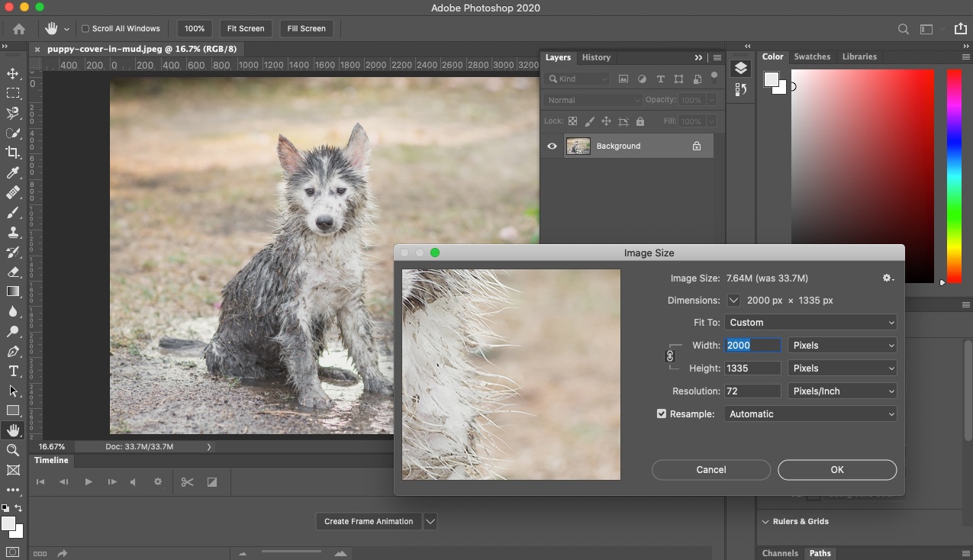Select the Crop tool
The image size is (973, 560).
click(12, 153)
